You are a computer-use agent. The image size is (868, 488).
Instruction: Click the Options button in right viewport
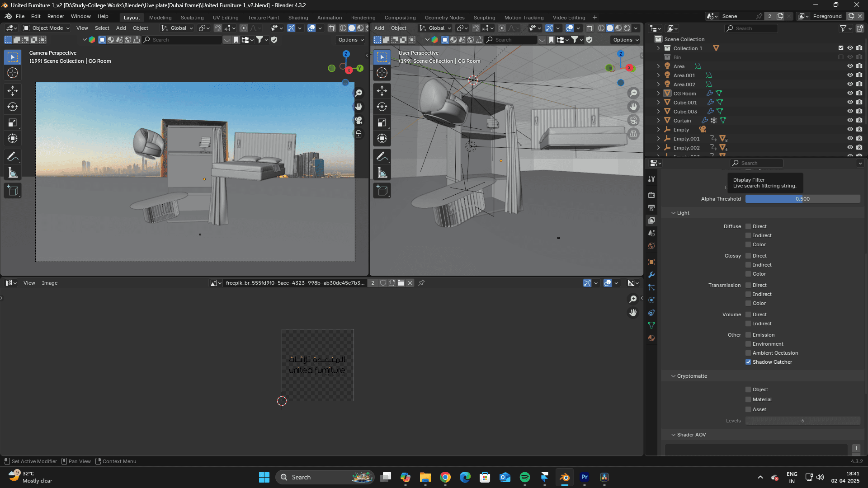626,40
